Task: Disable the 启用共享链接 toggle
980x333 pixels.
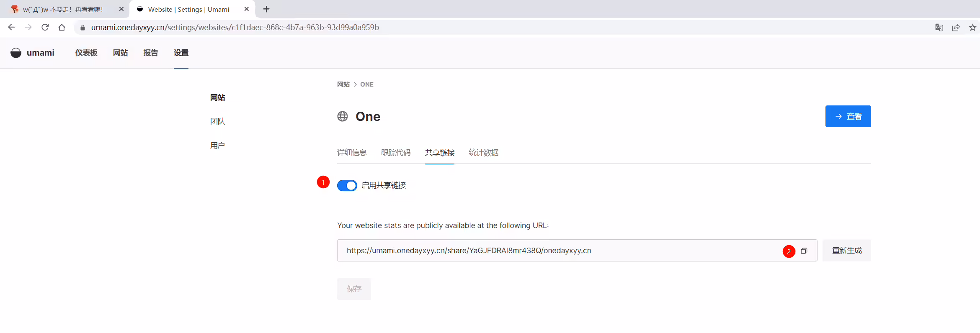Action: (347, 185)
